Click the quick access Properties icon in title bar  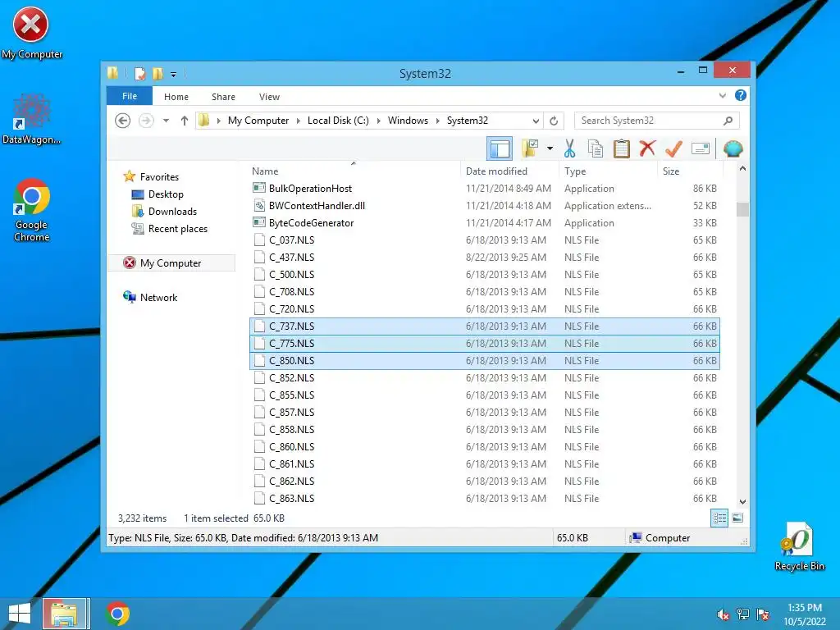tap(139, 73)
